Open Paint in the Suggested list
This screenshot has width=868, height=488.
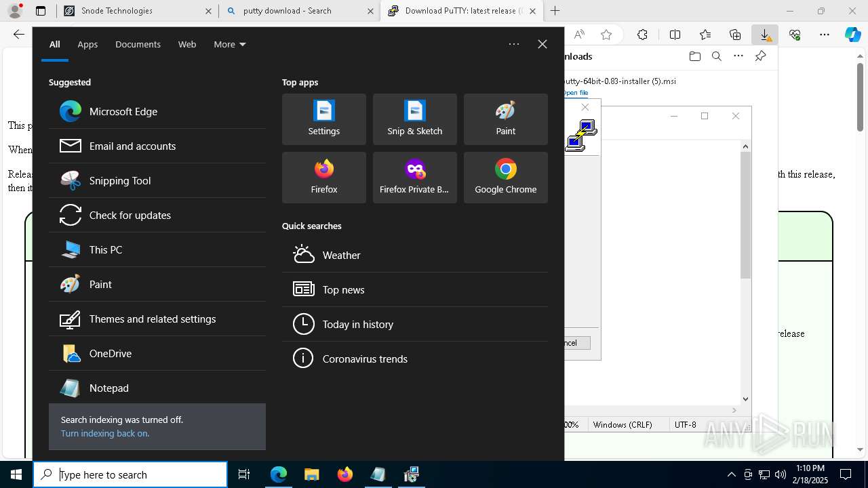point(157,284)
